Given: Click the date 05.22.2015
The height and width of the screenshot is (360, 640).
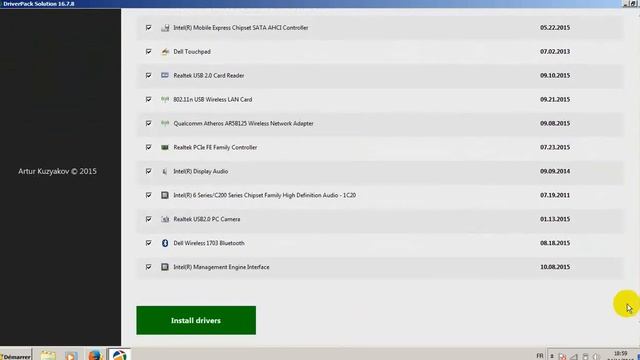Looking at the screenshot, I should pos(555,28).
